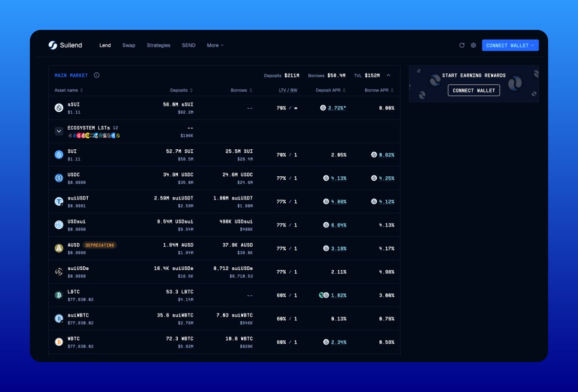The height and width of the screenshot is (392, 578).
Task: Select the USDsui token icon
Action: tap(59, 225)
